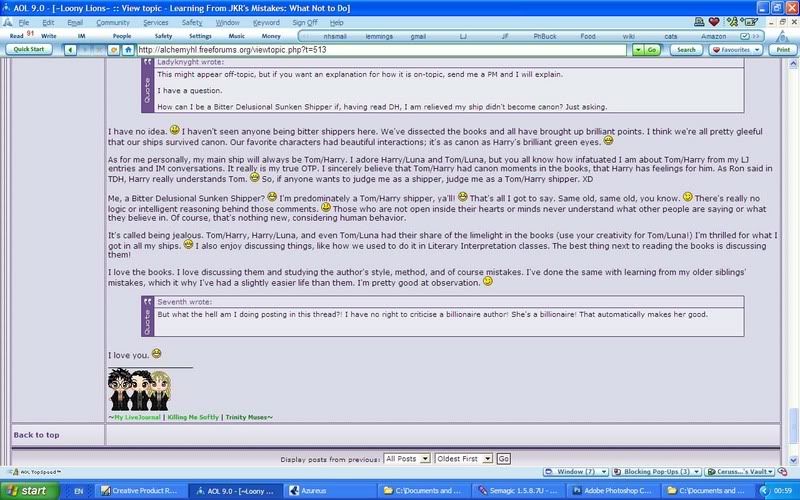The image size is (800, 500).
Task: Click the Go button beside display posts
Action: tap(504, 458)
